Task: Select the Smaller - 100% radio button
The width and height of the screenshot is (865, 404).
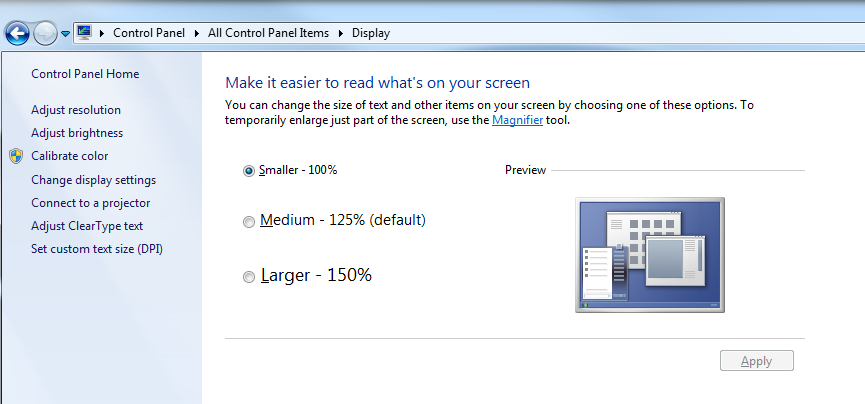Action: 249,171
